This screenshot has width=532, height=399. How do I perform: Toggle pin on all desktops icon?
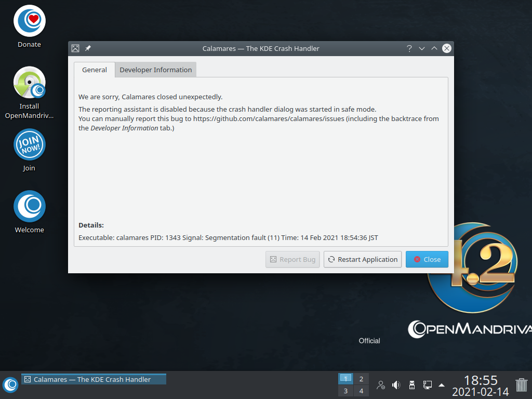click(88, 48)
